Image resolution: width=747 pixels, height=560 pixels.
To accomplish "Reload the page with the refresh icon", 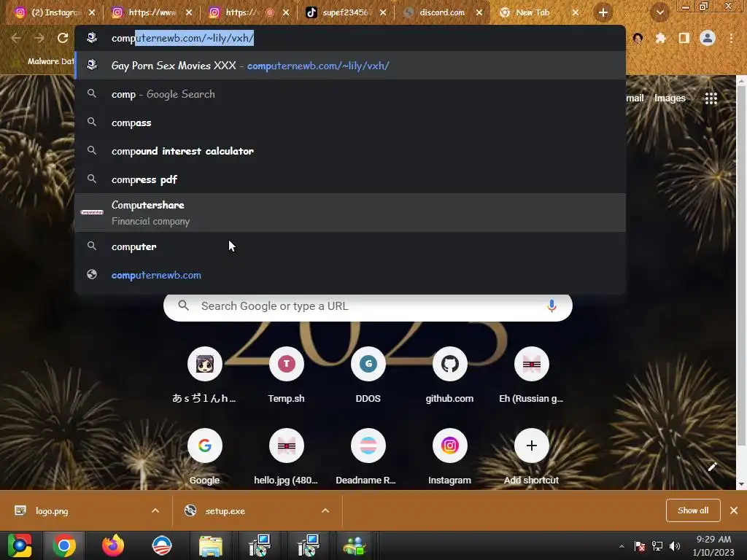I will (x=63, y=38).
